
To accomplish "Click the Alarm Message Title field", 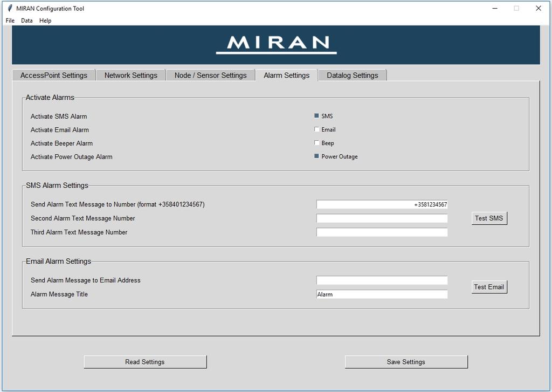I will 382,294.
